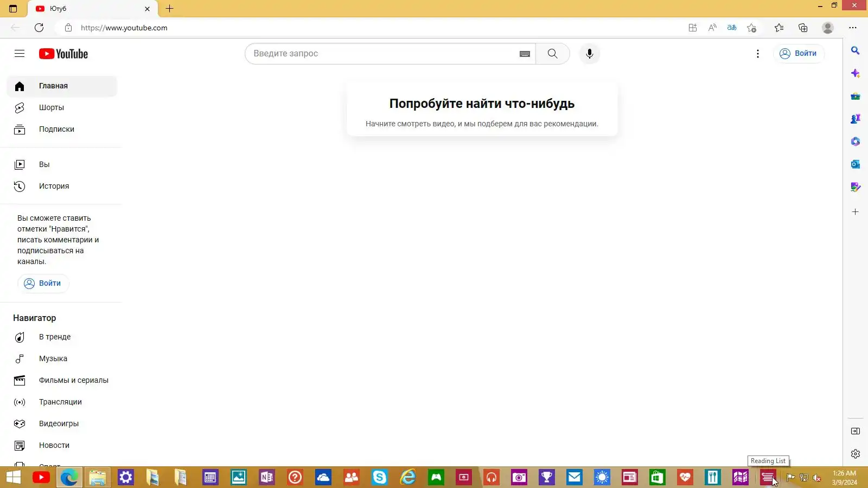Open Edge sidebar settings gear
The height and width of the screenshot is (488, 868).
tap(856, 454)
